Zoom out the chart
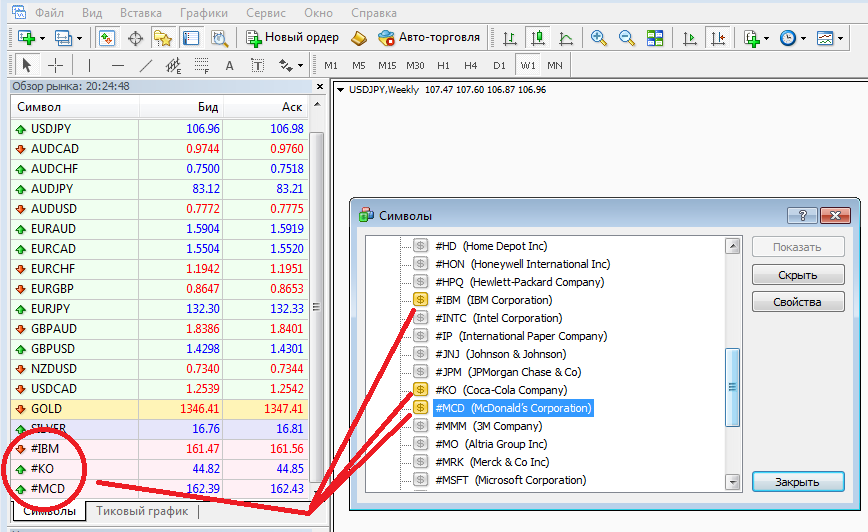 (x=627, y=38)
